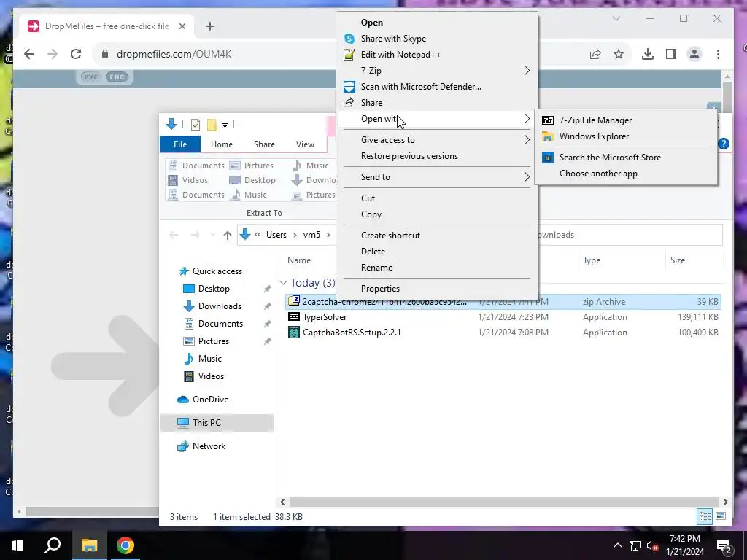Image resolution: width=747 pixels, height=560 pixels.
Task: Open Documents in navigation pane
Action: point(220,324)
